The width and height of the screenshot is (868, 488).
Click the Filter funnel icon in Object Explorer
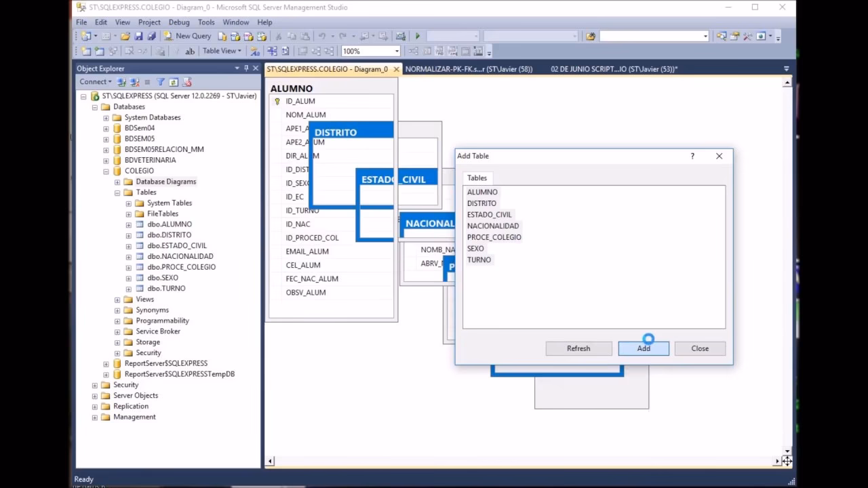coord(161,82)
